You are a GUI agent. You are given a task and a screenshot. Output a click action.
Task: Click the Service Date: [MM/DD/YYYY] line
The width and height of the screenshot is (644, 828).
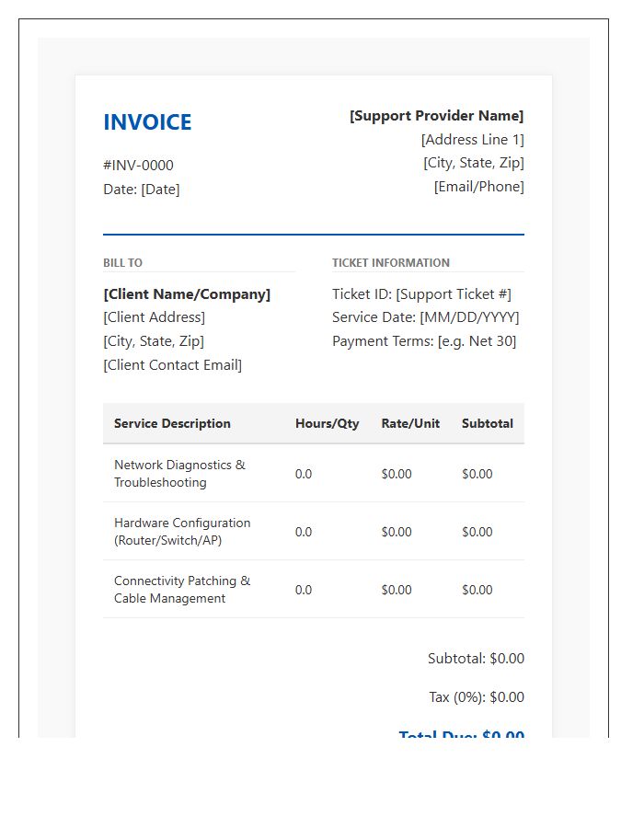pos(425,317)
